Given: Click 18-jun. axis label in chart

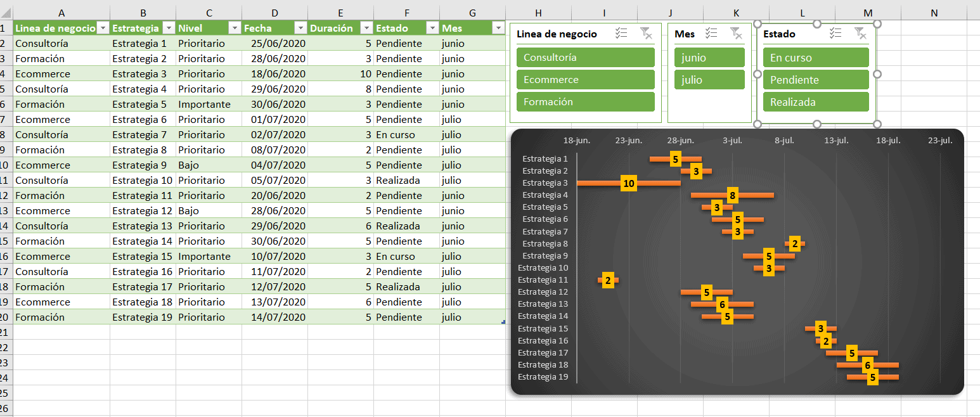Looking at the screenshot, I should (x=577, y=141).
